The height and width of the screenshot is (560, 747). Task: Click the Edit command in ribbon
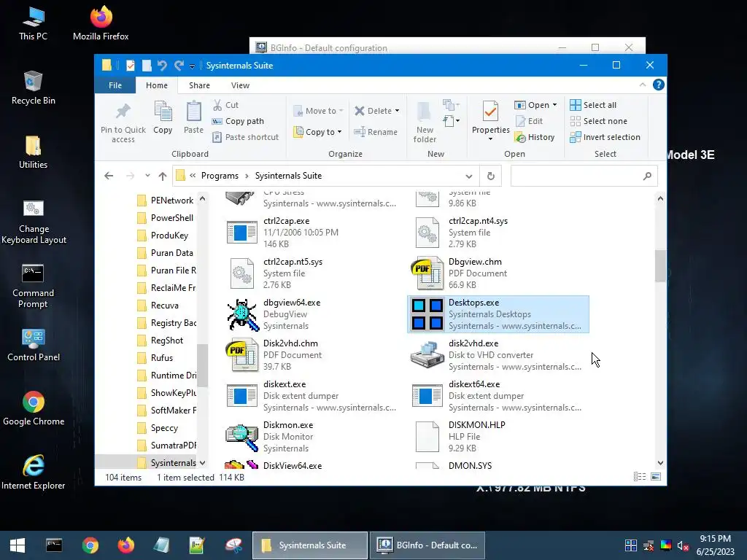(529, 121)
